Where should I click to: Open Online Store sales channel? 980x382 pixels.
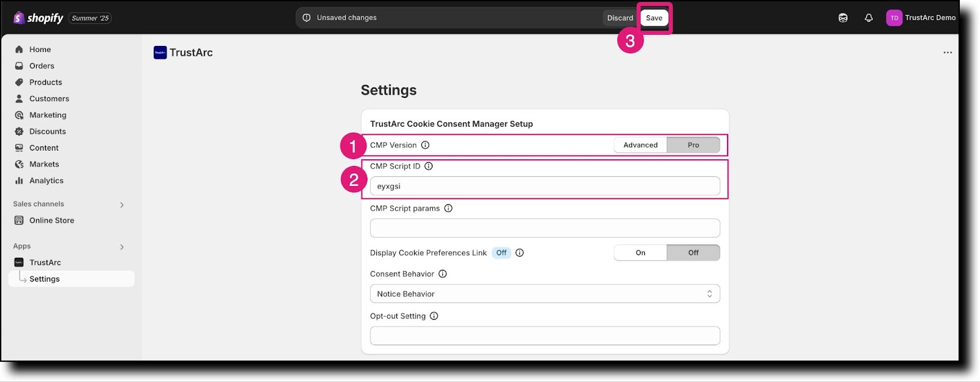tap(52, 220)
